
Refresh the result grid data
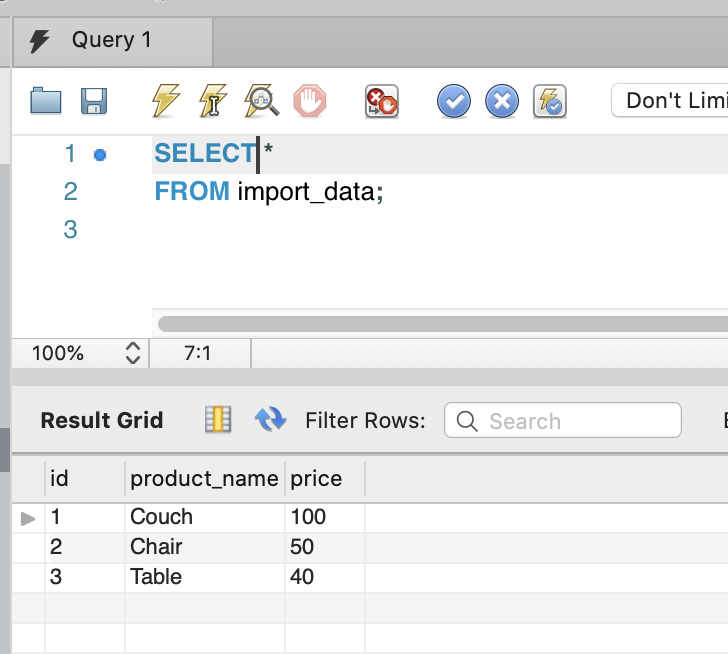270,420
